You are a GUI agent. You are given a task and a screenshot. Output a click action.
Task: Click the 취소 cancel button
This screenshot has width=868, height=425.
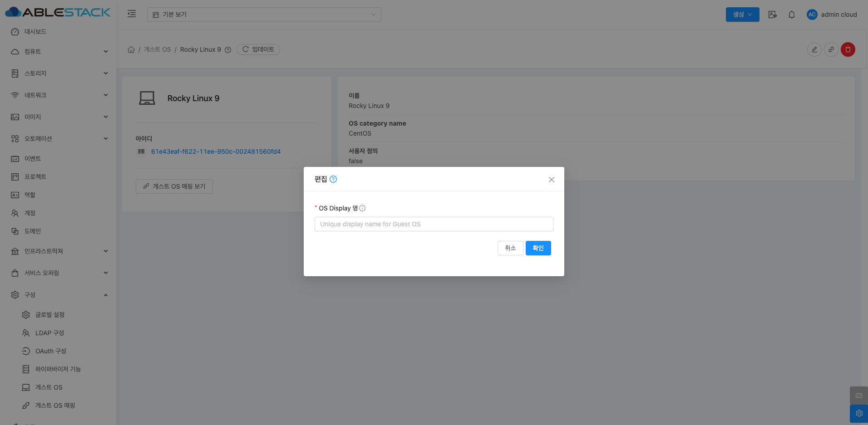coord(510,248)
